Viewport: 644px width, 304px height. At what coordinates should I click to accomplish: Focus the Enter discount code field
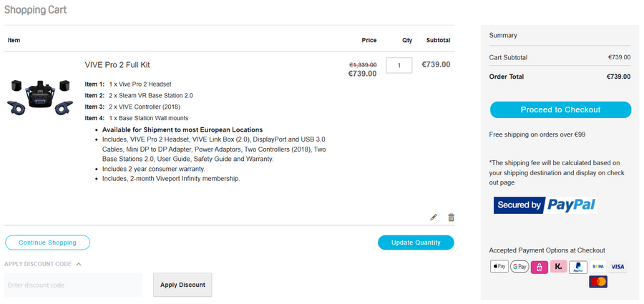click(x=74, y=285)
